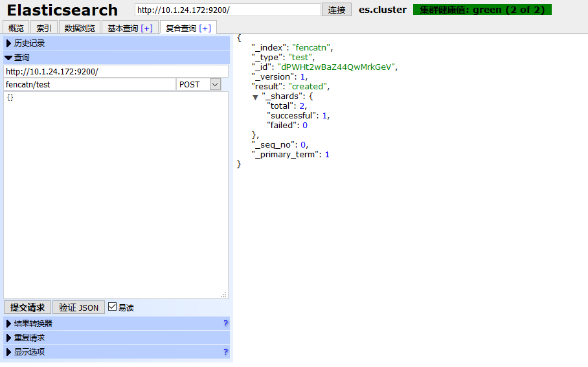
Task: Expand the 显示选项 section
Action: point(117,352)
